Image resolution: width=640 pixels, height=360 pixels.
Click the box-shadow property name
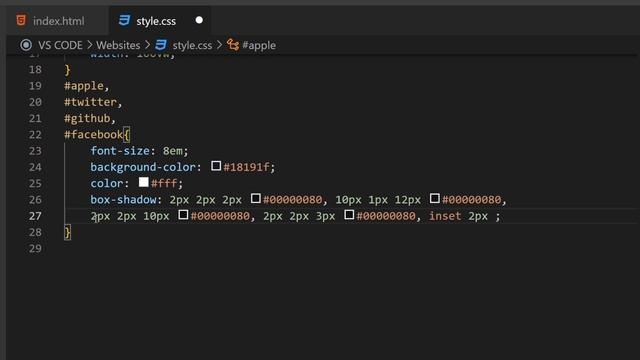123,200
